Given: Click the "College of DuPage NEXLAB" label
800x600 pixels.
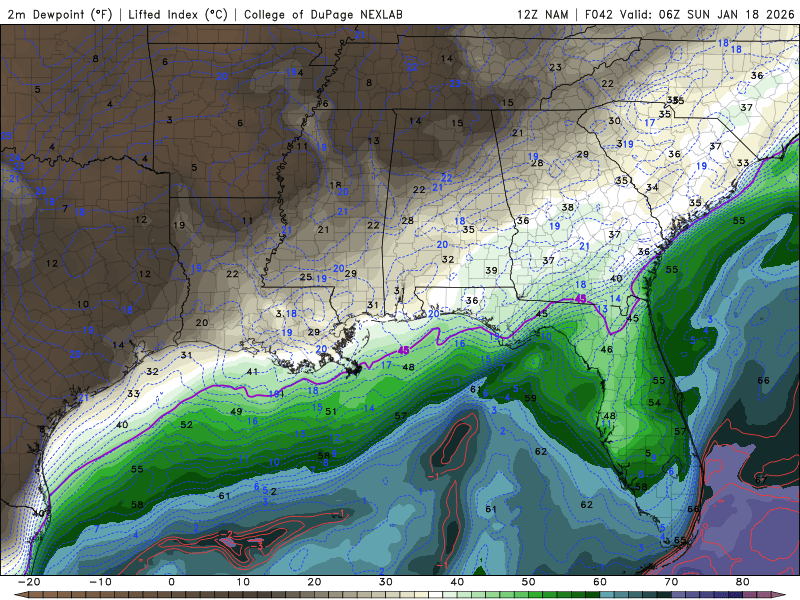Looking at the screenshot, I should (323, 15).
